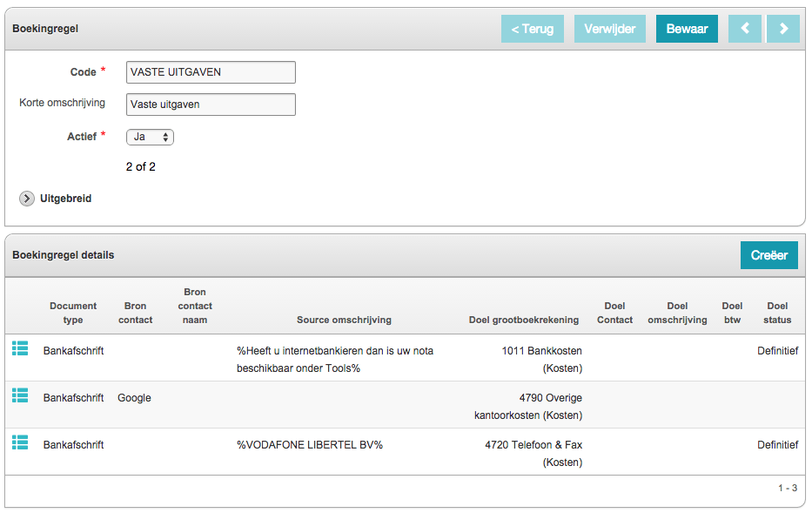Image resolution: width=812 pixels, height=513 pixels.
Task: Click the %VODAFONE LIBERTEL BV% cell
Action: click(310, 444)
